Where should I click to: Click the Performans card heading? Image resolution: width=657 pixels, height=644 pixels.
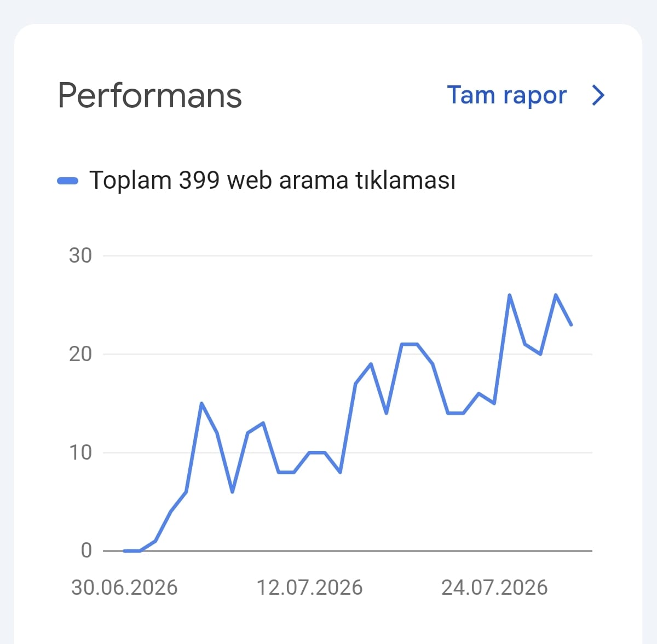tap(149, 96)
